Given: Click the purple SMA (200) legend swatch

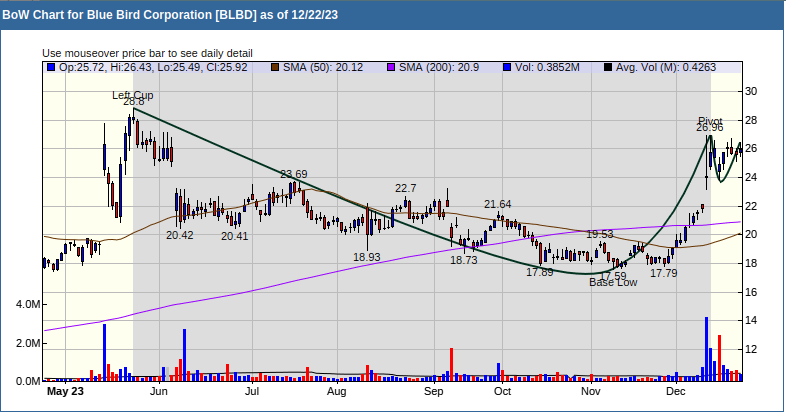Looking at the screenshot, I should (391, 67).
